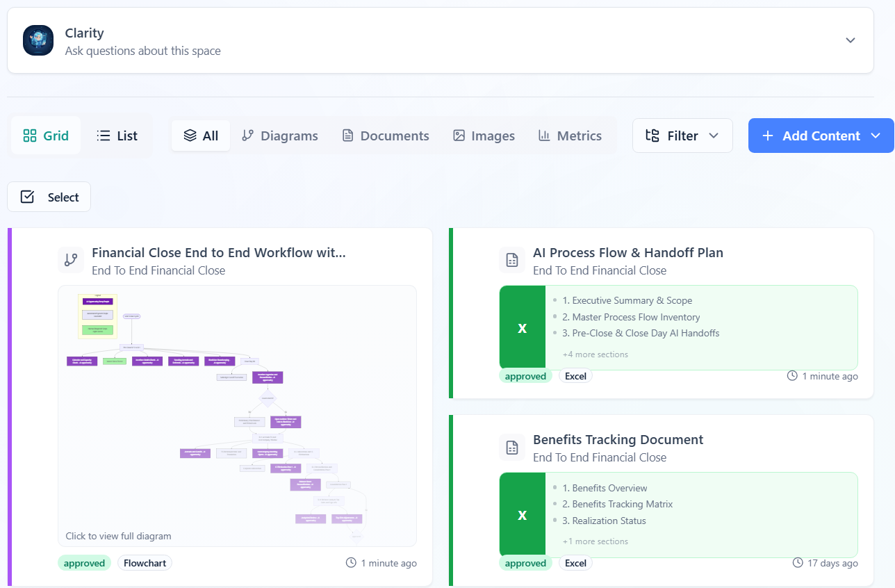Click the Flowchart tag badge
The width and height of the screenshot is (895, 588).
click(145, 563)
